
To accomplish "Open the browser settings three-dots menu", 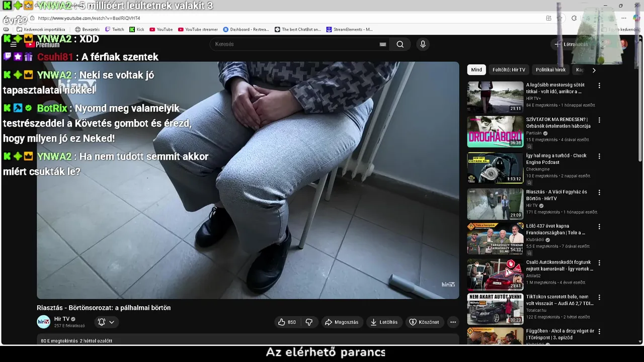I will (624, 18).
